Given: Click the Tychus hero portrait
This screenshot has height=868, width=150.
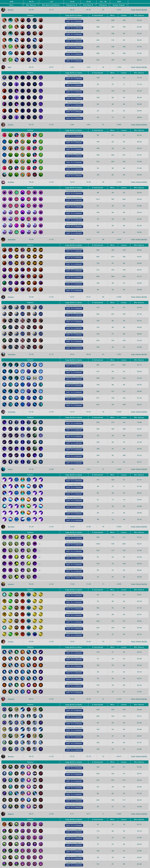Looking at the screenshot, I should [x=3, y=297].
